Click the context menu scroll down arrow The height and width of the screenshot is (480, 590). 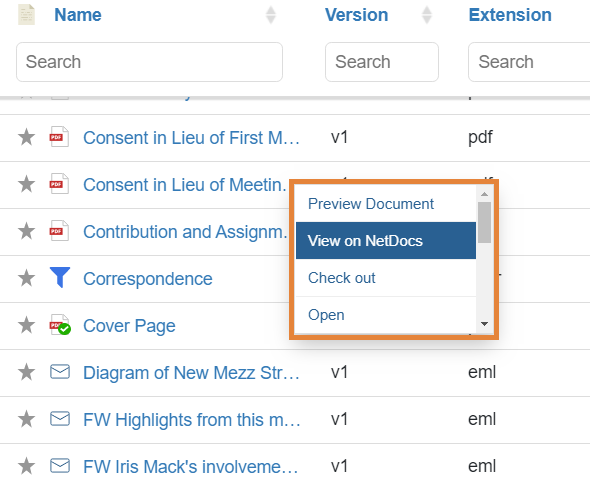[x=485, y=324]
